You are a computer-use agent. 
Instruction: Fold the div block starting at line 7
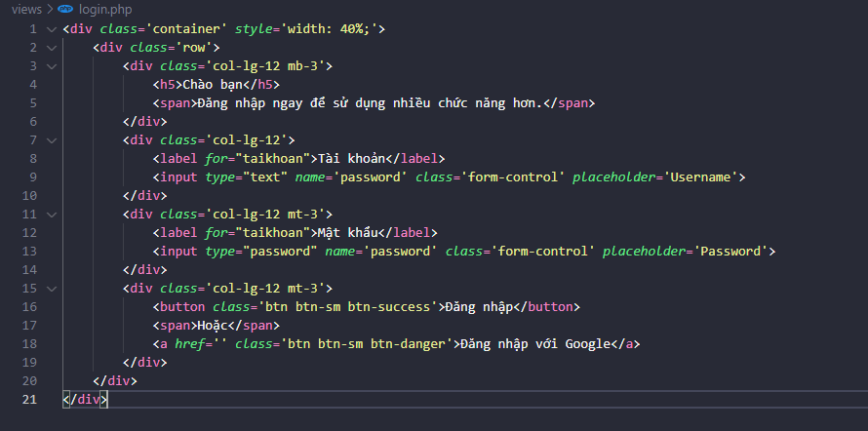51,139
